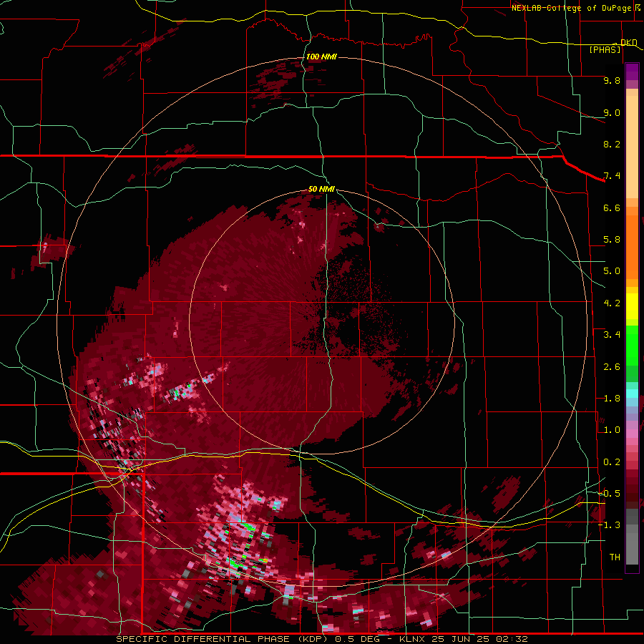Image resolution: width=644 pixels, height=644 pixels.
Task: Select the 5.0 scale label
Action: point(612,271)
